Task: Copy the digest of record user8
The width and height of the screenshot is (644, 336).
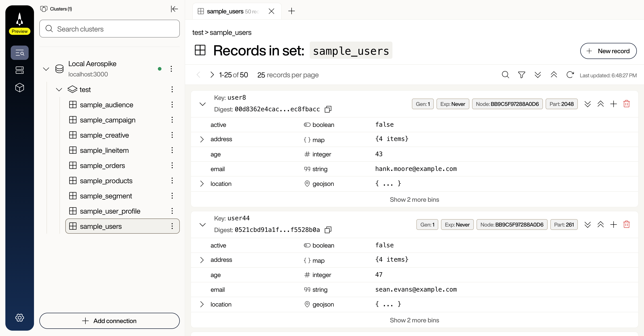Action: pos(328,109)
